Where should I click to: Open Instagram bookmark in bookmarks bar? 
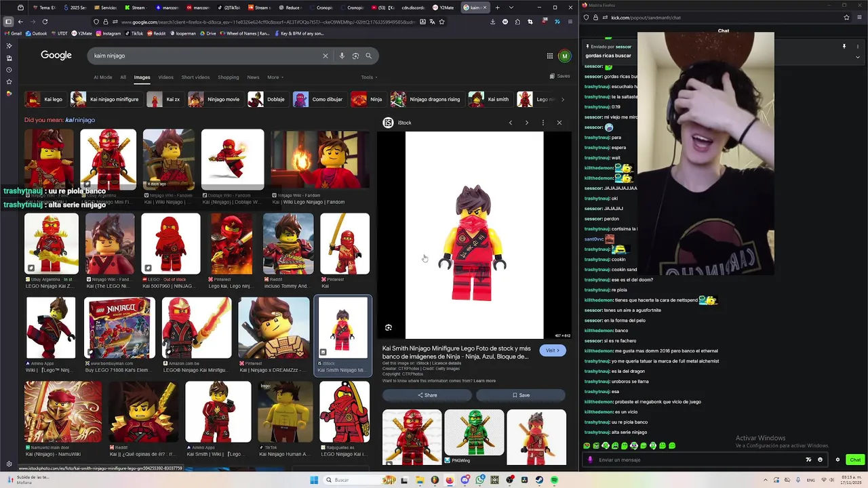pyautogui.click(x=108, y=33)
